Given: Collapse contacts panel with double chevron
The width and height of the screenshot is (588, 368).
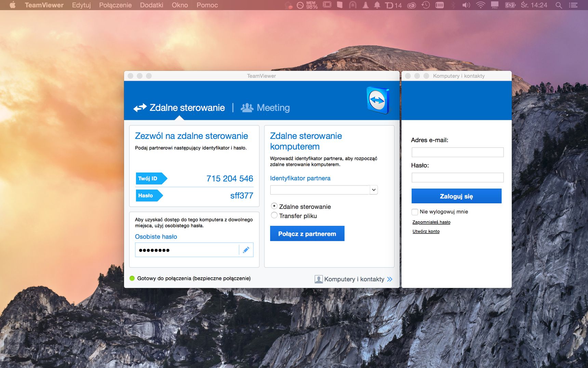Looking at the screenshot, I should [x=390, y=279].
